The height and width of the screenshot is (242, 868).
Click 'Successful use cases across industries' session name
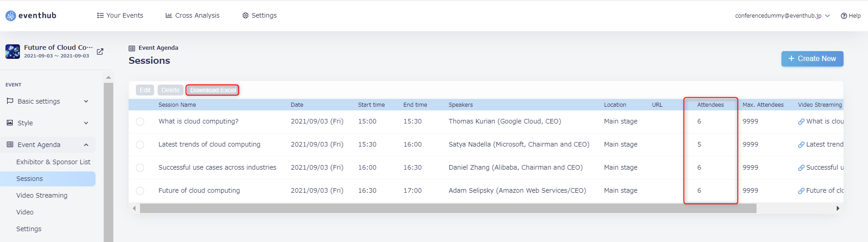[x=217, y=167]
